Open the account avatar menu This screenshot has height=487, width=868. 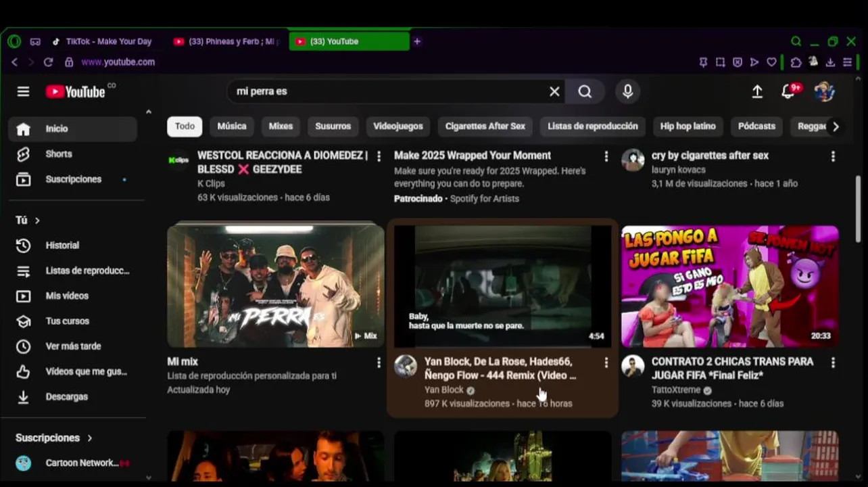824,91
